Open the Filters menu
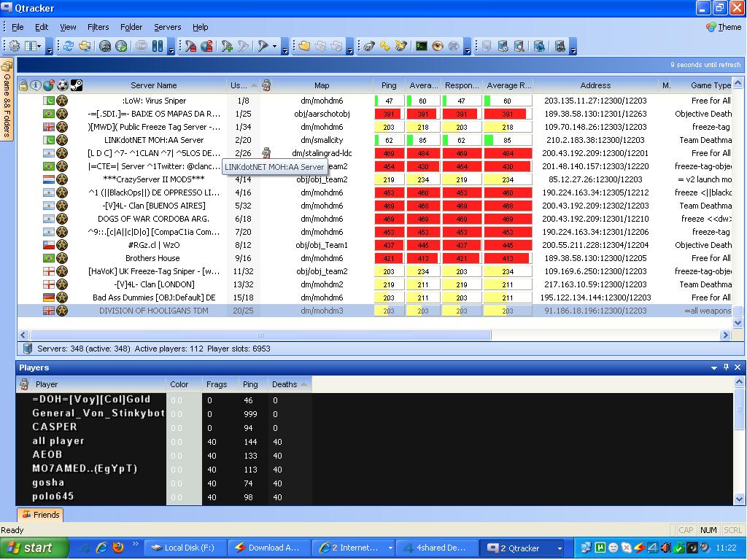 [98, 27]
